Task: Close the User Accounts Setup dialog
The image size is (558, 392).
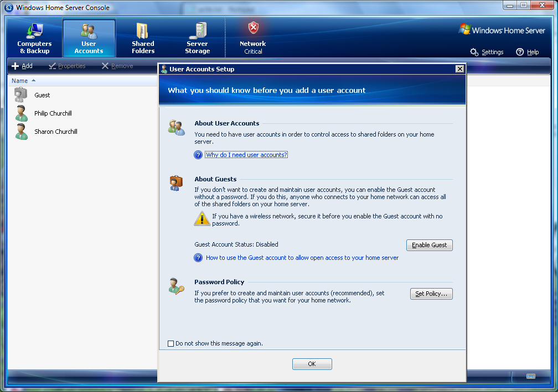Action: pos(460,69)
